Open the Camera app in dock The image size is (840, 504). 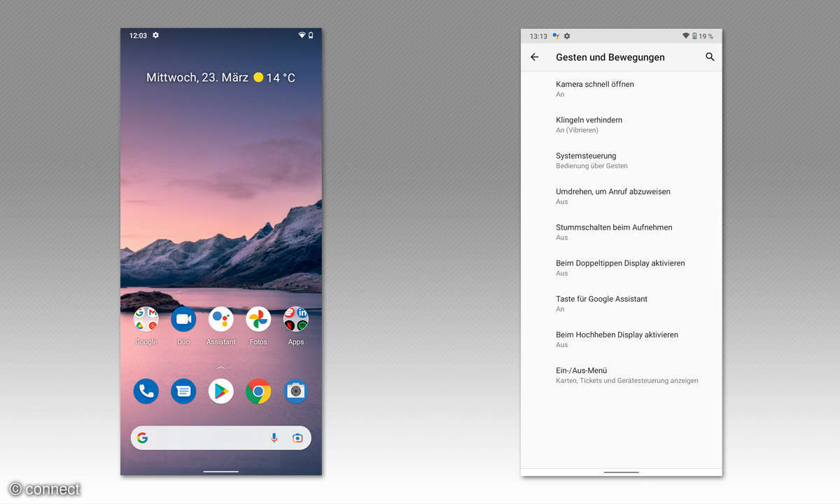296,391
